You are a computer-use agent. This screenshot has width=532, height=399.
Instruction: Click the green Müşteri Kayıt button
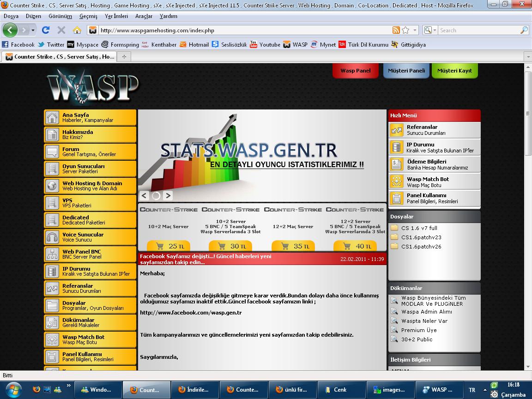454,71
